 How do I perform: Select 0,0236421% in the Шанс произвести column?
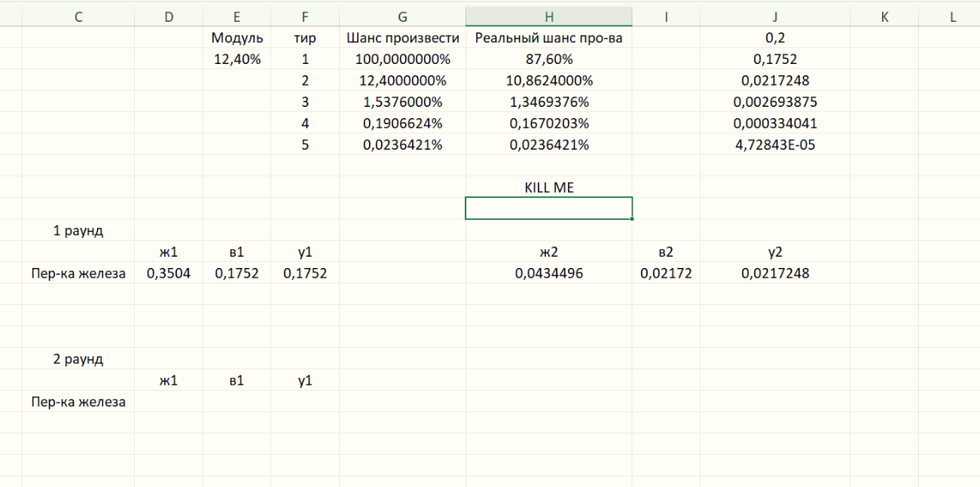[x=402, y=145]
